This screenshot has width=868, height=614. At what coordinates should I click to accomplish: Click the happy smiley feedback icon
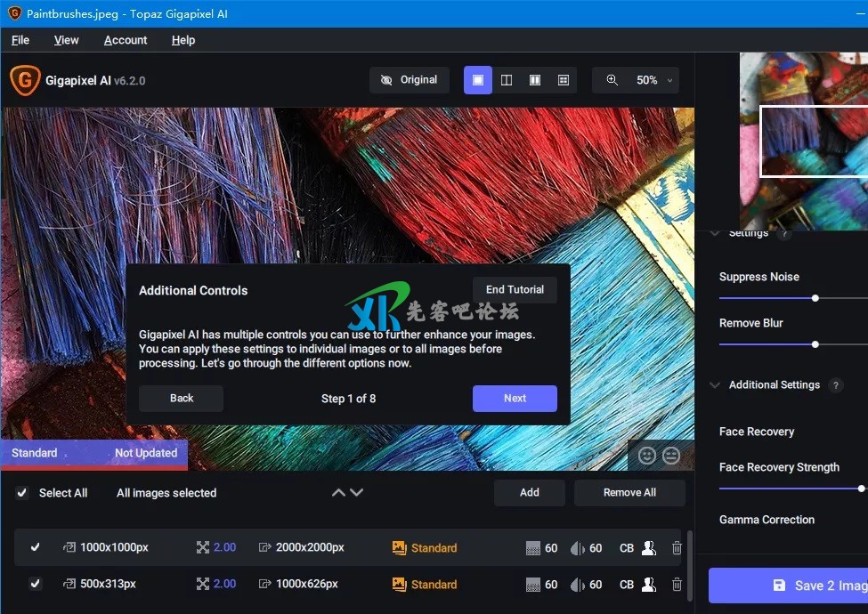(x=647, y=456)
